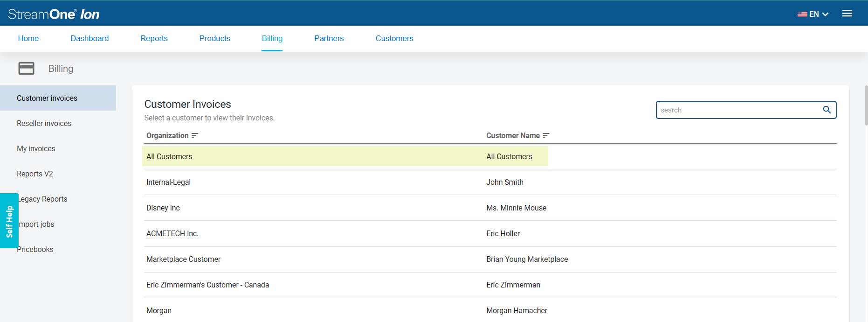Select Customer invoices in sidebar
868x322 pixels.
58,98
